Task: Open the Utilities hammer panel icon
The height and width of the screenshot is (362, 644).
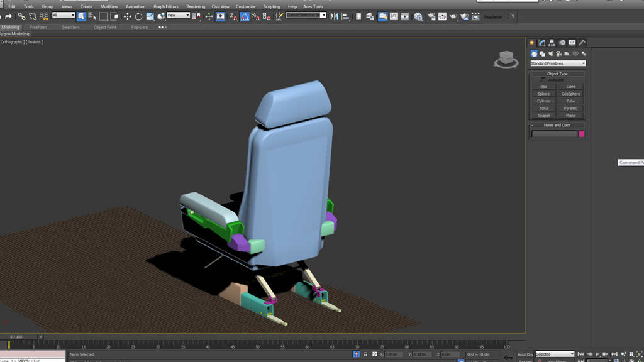Action: 582,43
